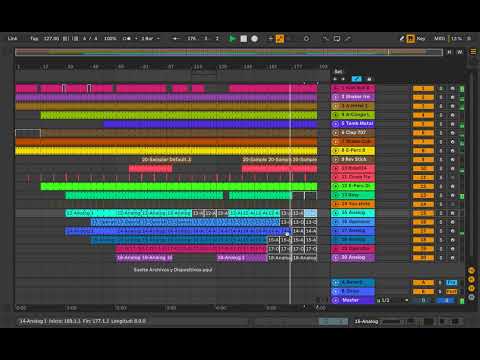Click the CPU load 12% meter

[x=456, y=39]
